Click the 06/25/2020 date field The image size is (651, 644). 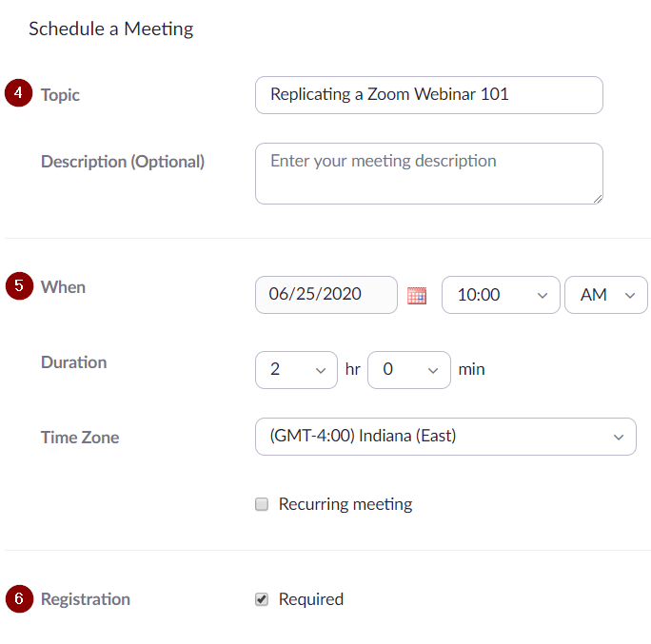[326, 295]
